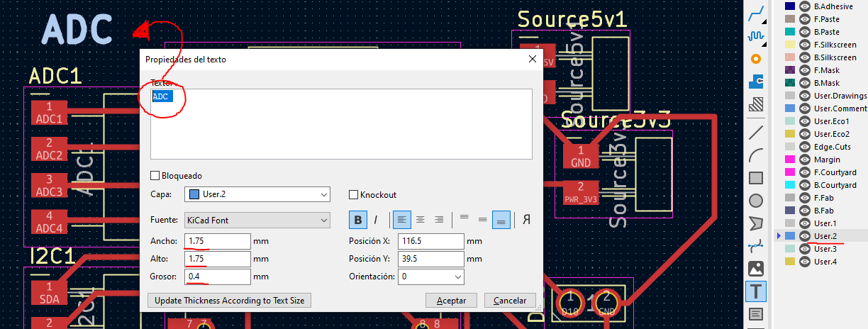
Task: Toggle mirrored text button
Action: point(527,220)
